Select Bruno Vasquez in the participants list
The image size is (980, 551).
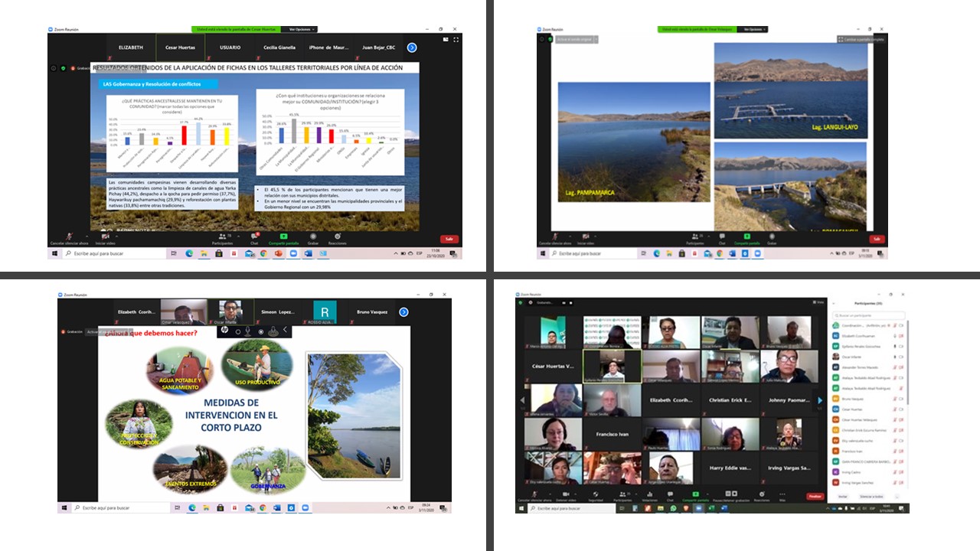869,399
